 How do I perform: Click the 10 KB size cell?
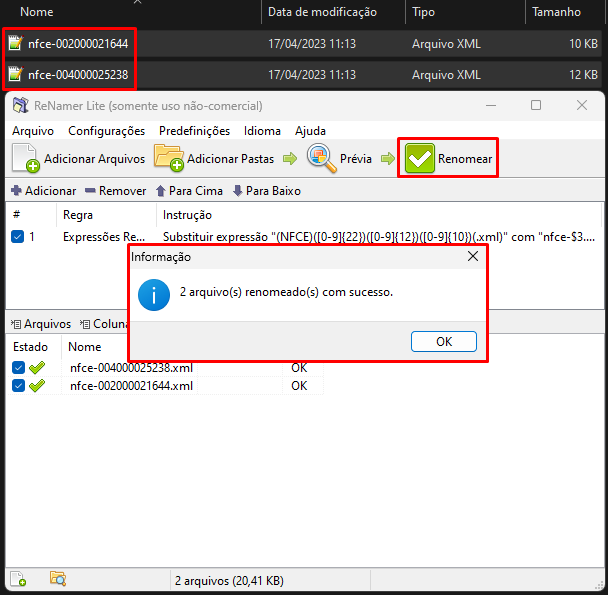point(583,43)
